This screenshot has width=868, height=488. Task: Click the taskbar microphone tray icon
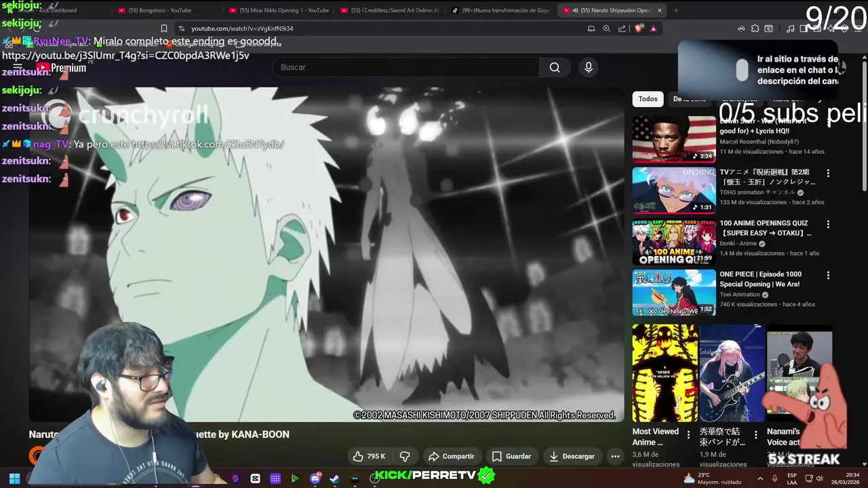pyautogui.click(x=774, y=479)
